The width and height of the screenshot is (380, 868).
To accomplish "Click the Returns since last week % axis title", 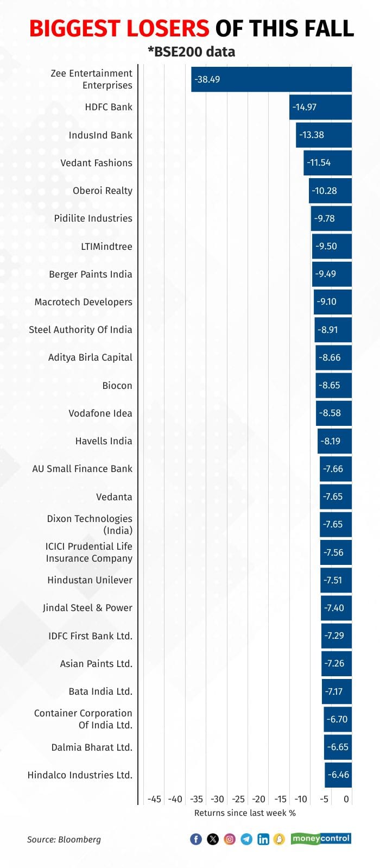I will (x=245, y=813).
